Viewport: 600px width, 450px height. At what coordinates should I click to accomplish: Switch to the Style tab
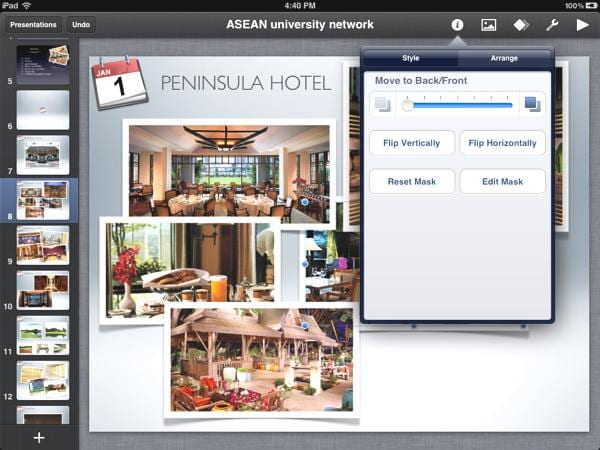pyautogui.click(x=411, y=58)
